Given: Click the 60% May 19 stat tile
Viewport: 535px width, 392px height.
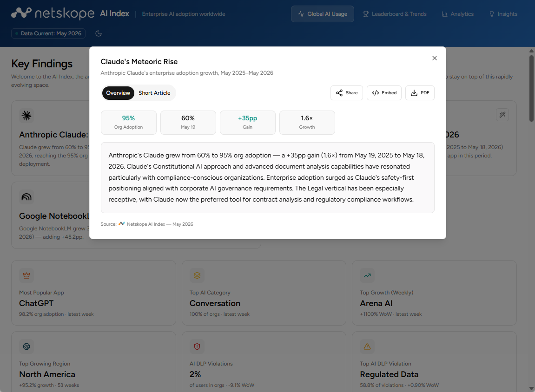Looking at the screenshot, I should 188,122.
